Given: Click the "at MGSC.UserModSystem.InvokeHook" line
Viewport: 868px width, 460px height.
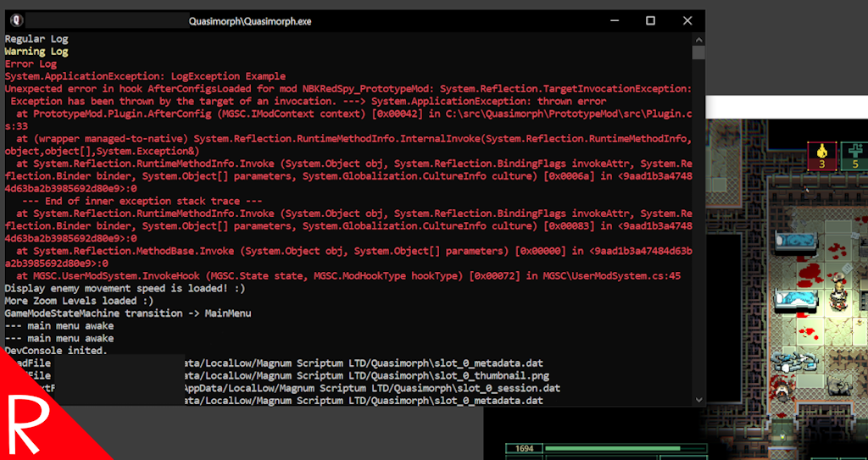Looking at the screenshot, I should [x=348, y=275].
